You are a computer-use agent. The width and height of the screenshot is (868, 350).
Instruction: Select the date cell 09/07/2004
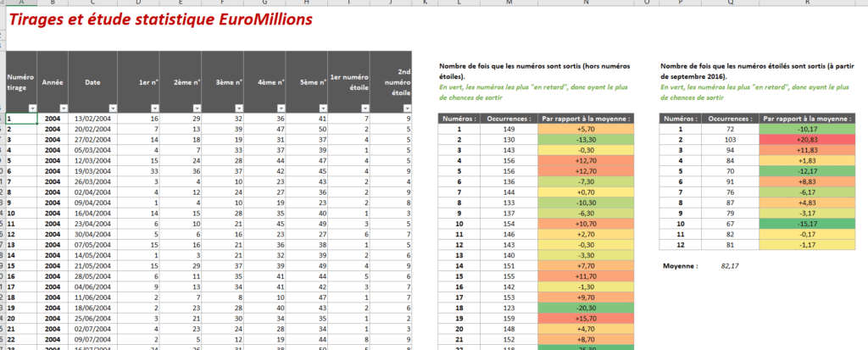coord(93,339)
